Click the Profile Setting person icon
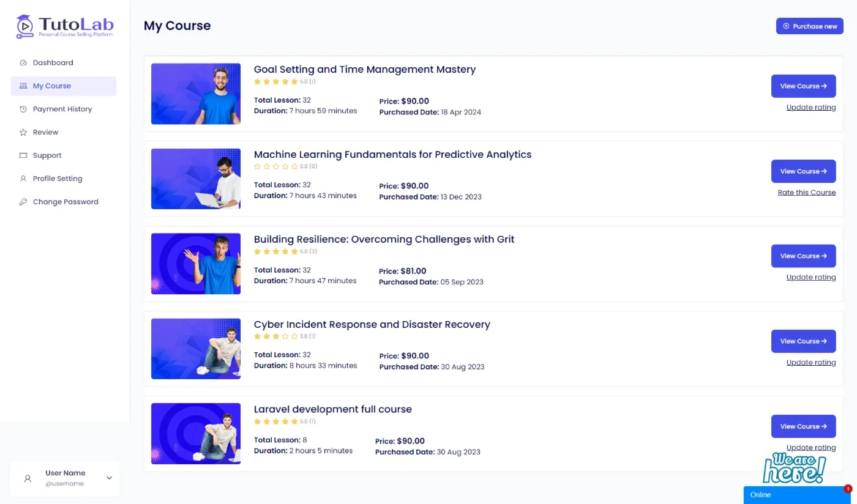Screen dimensions: 857x504 [23, 179]
